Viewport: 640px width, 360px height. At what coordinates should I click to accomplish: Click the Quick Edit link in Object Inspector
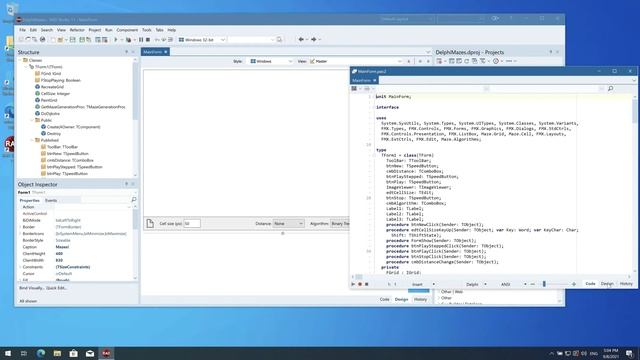[x=56, y=288]
